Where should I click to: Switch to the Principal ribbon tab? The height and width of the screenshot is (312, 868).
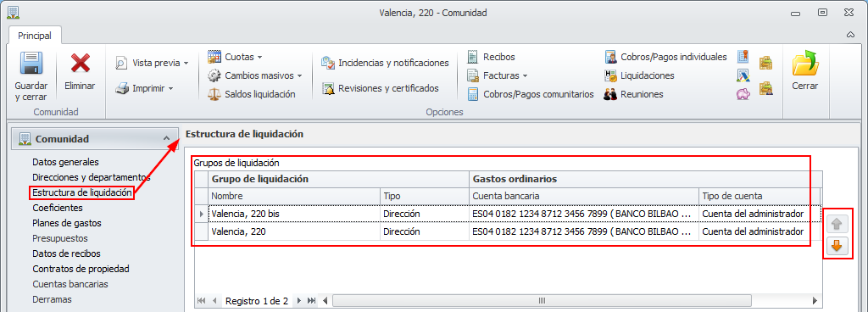(x=35, y=36)
